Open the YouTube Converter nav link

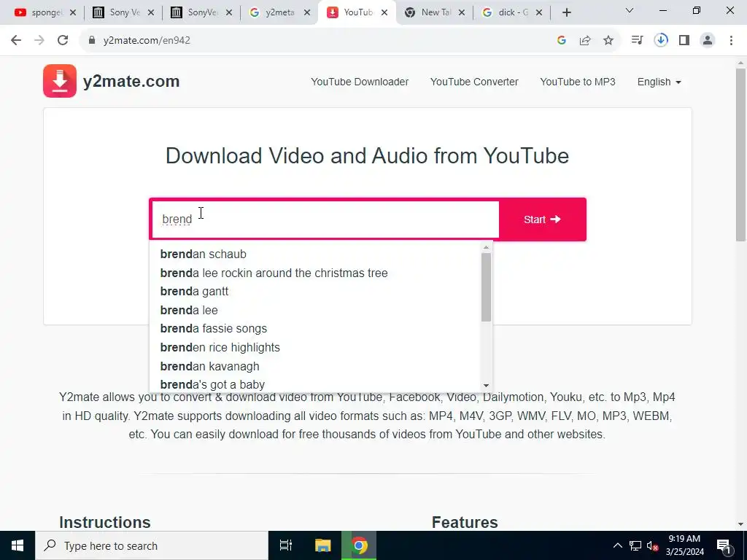(474, 82)
